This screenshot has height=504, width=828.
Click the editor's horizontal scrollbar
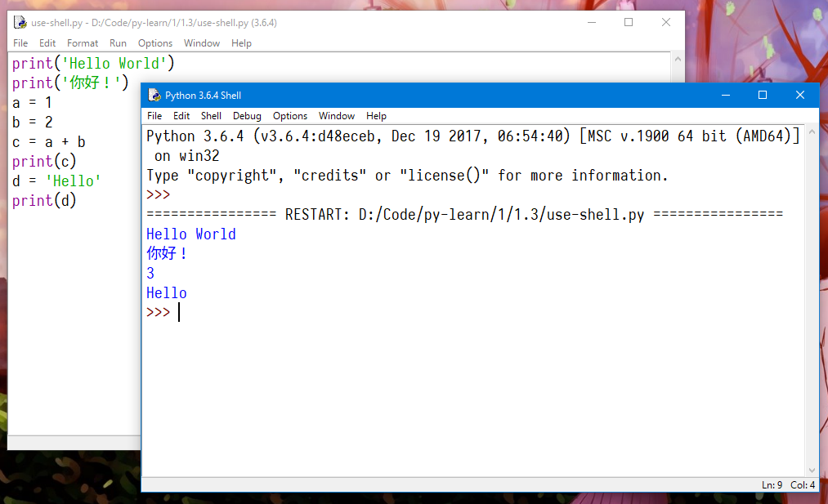74,442
